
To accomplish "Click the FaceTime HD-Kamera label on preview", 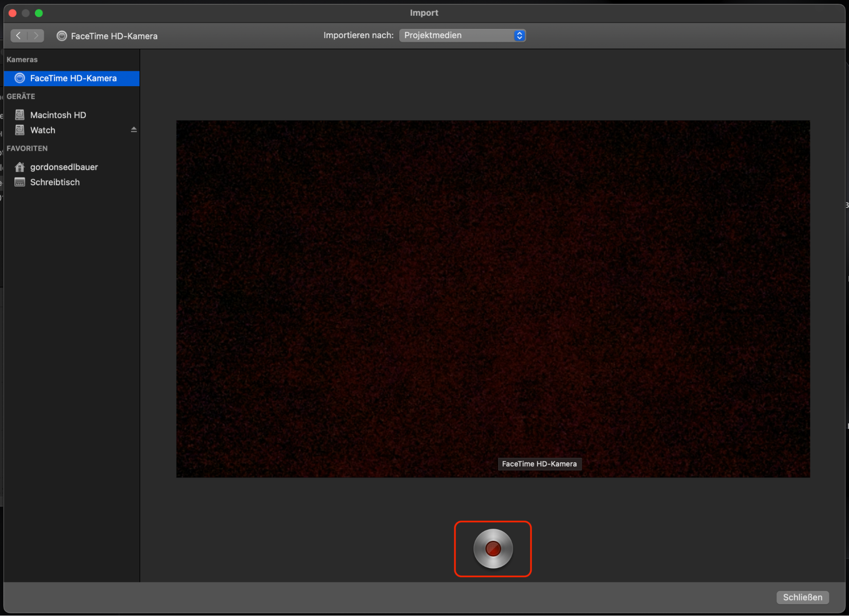I will (539, 464).
